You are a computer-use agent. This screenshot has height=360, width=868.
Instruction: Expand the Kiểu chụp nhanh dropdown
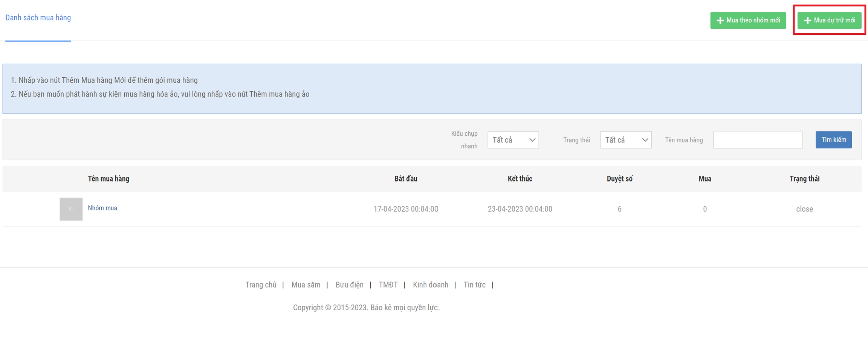click(x=513, y=140)
